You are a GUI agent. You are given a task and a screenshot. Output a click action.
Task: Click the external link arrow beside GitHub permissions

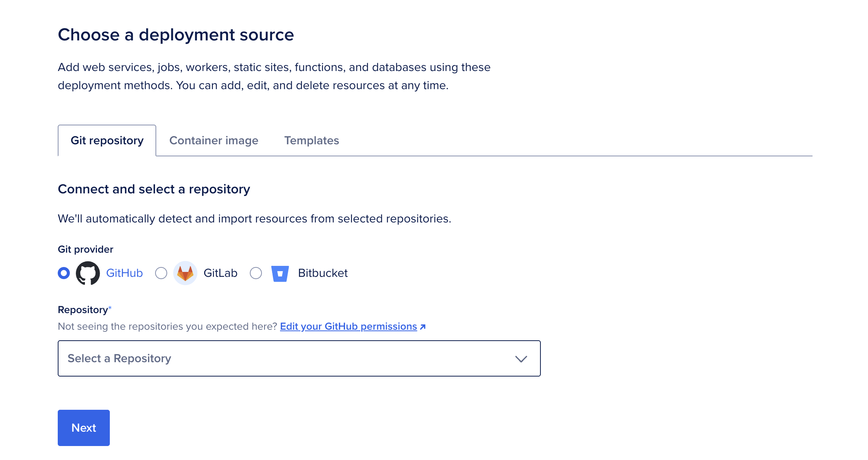coord(423,327)
